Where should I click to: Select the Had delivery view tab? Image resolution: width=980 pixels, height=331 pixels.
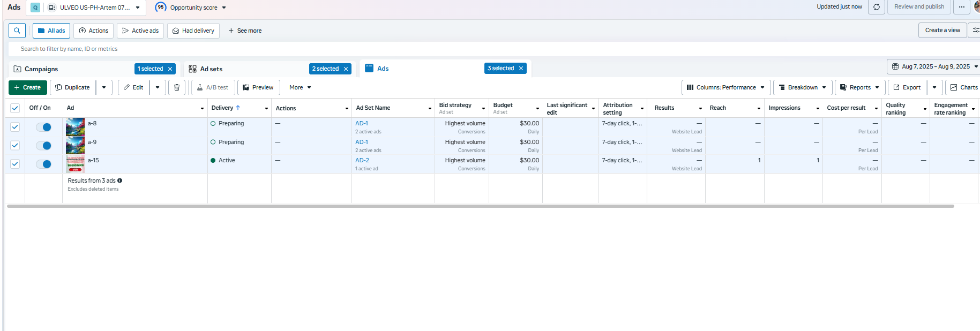(x=193, y=31)
